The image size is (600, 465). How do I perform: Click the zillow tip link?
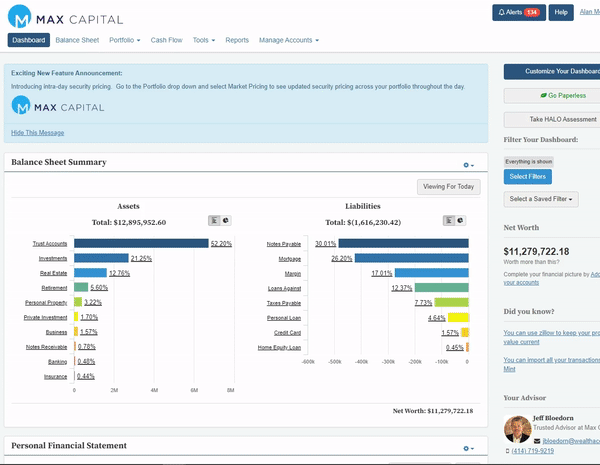point(552,337)
